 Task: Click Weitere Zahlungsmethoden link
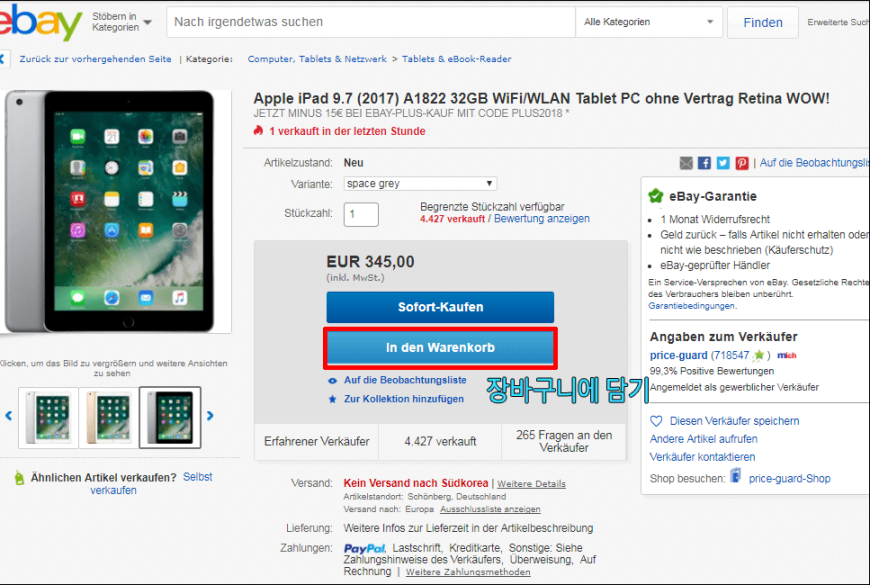[x=468, y=572]
